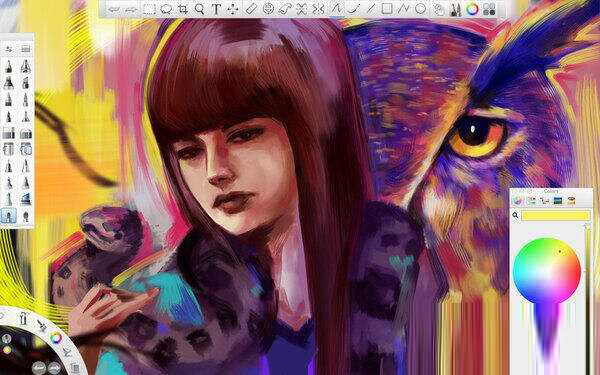
Task: Turn on radial symmetry tool
Action: point(318,9)
